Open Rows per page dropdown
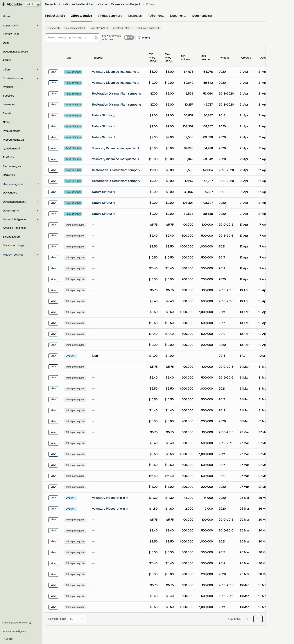Screen dimensions: 294x644 (77, 619)
